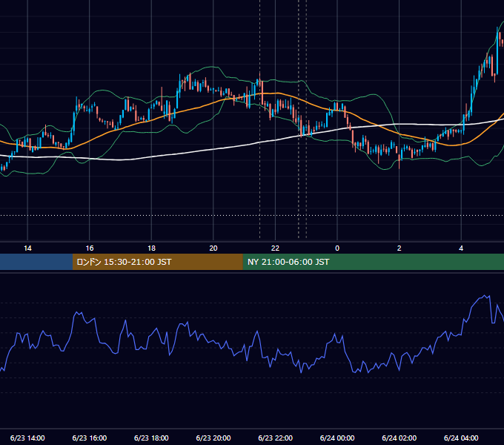Click the hour label 2 on time axis
The image size is (504, 445).
click(x=399, y=248)
